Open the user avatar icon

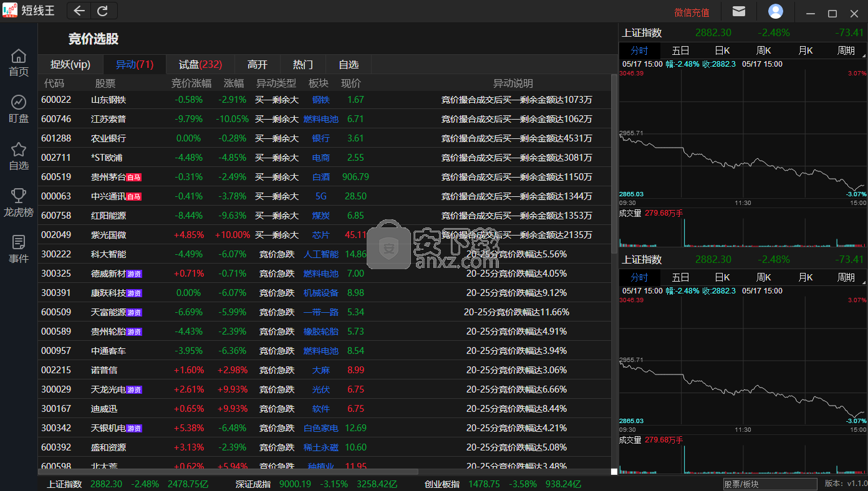click(x=776, y=11)
